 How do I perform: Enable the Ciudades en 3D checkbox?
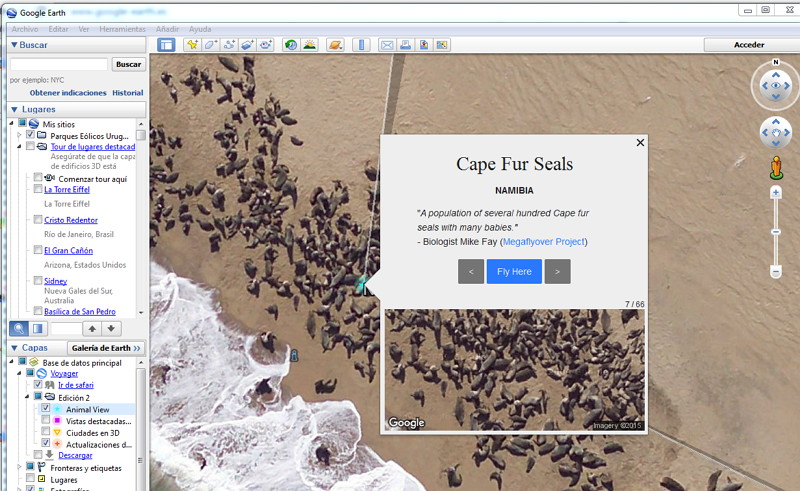[45, 432]
